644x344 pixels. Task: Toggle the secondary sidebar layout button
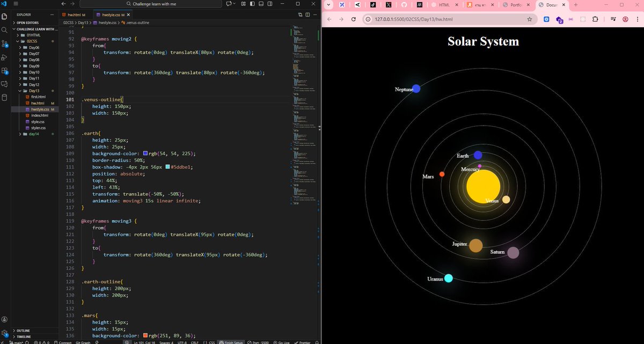(x=269, y=4)
